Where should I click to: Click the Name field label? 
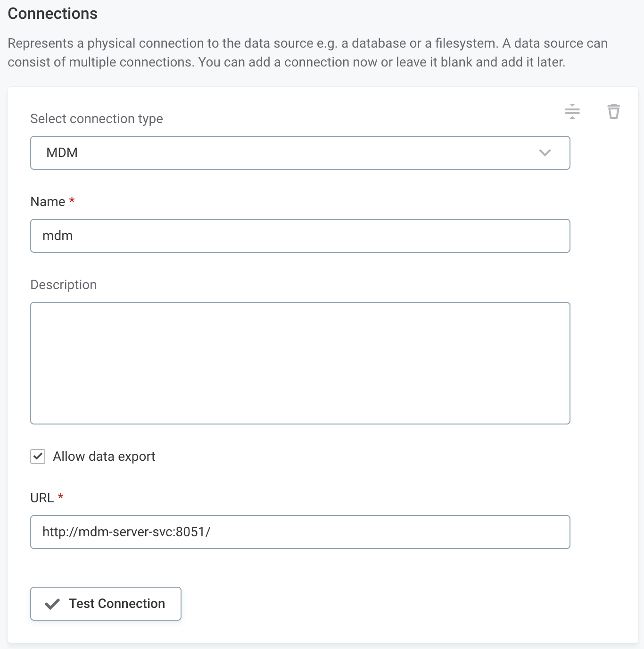tap(48, 202)
